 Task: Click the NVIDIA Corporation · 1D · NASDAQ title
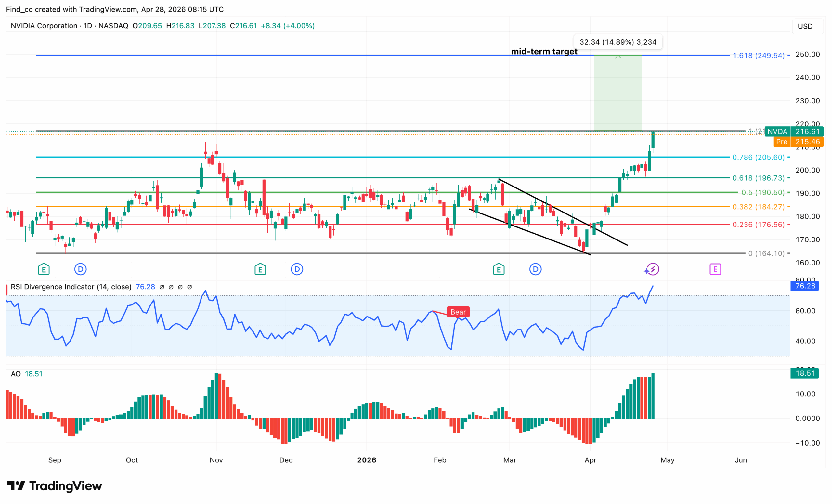click(x=70, y=26)
